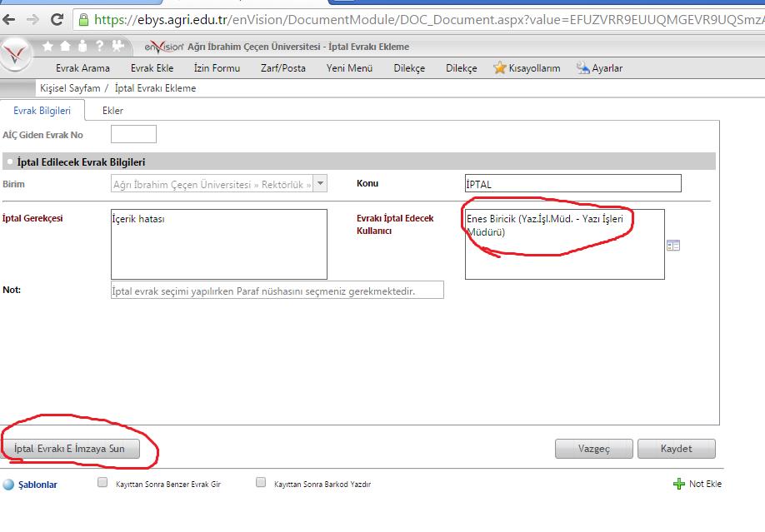Click the blue Şablonlar globe icon

pyautogui.click(x=8, y=485)
